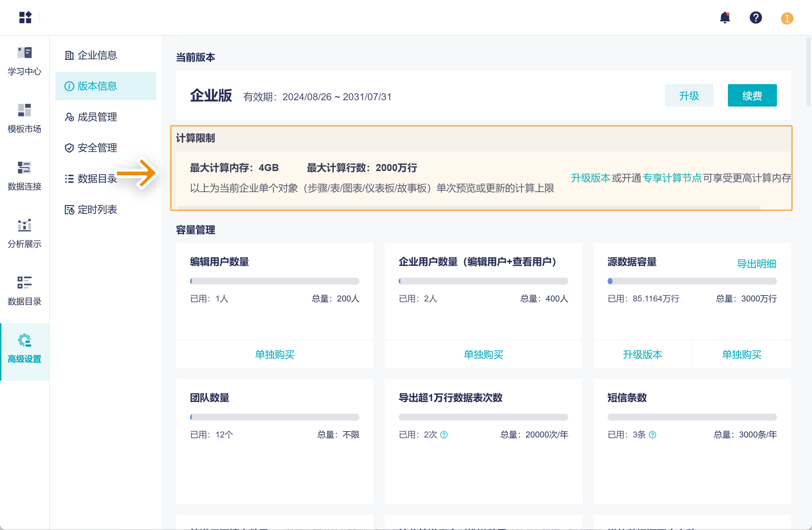Click the app grid logo icon

[25, 18]
